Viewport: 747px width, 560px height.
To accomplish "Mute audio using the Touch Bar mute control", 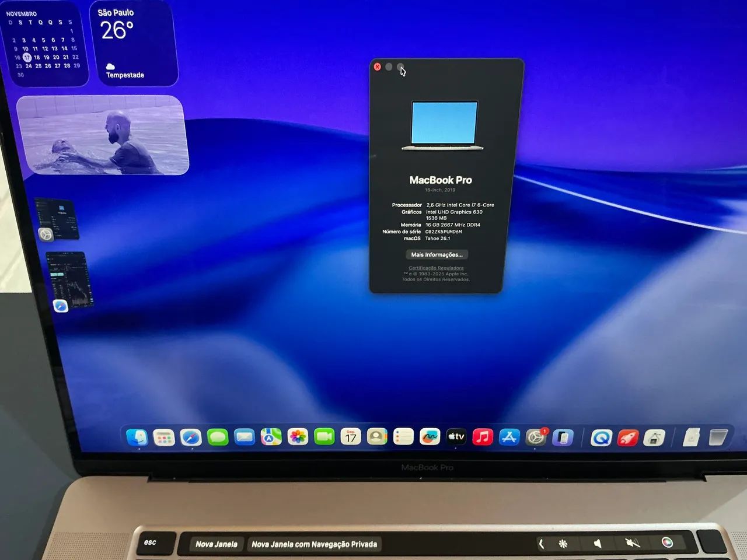I will [x=633, y=543].
